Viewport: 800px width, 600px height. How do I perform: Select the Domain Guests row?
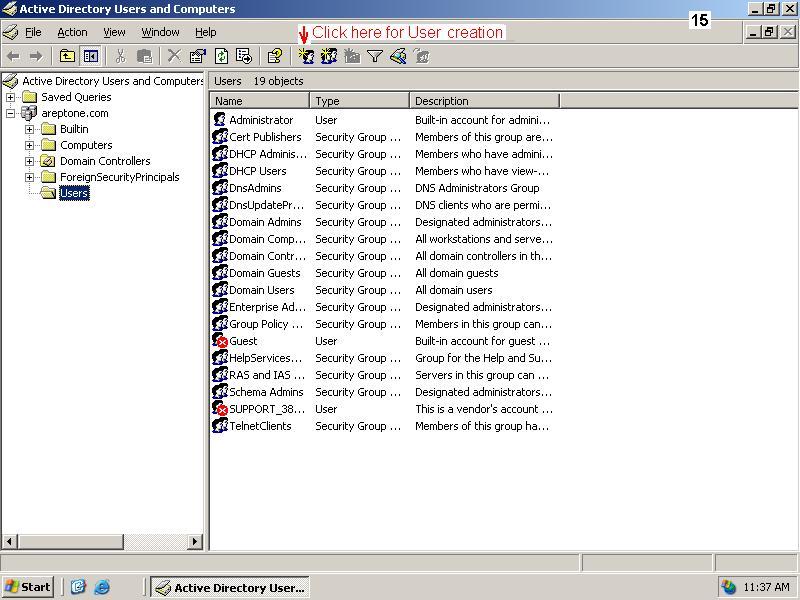383,273
